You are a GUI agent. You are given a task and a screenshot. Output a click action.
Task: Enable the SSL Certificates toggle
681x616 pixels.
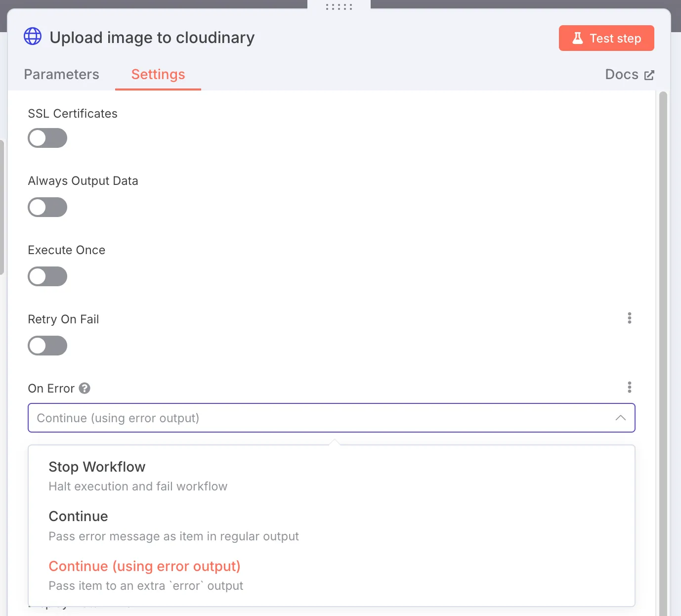coord(47,138)
